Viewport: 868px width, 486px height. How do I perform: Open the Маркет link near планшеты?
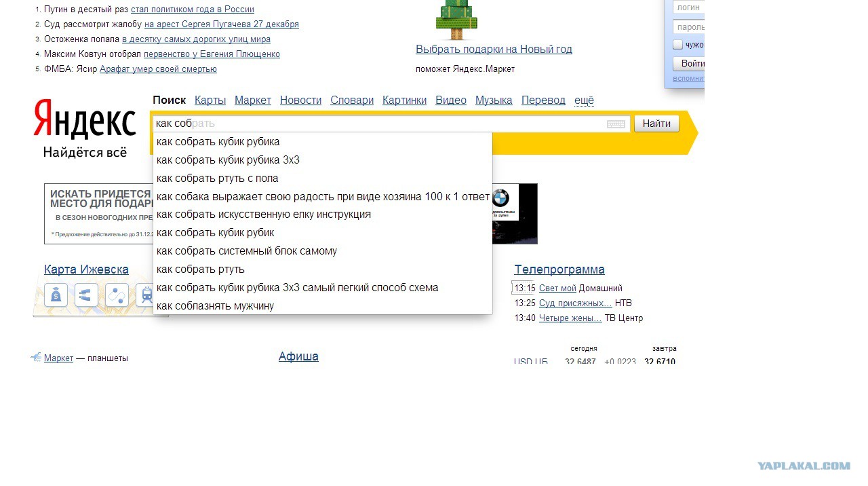pyautogui.click(x=58, y=358)
